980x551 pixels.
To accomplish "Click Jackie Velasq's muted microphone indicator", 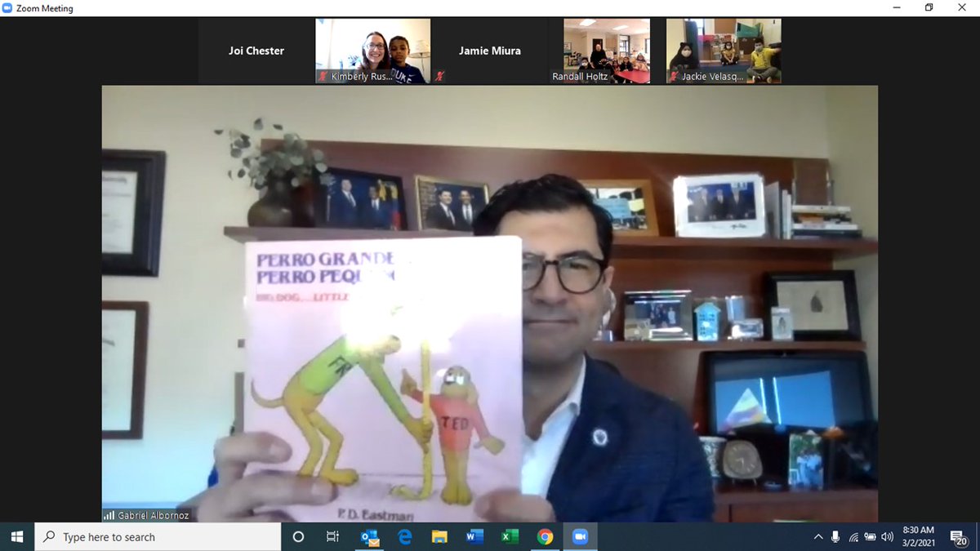I will click(673, 76).
